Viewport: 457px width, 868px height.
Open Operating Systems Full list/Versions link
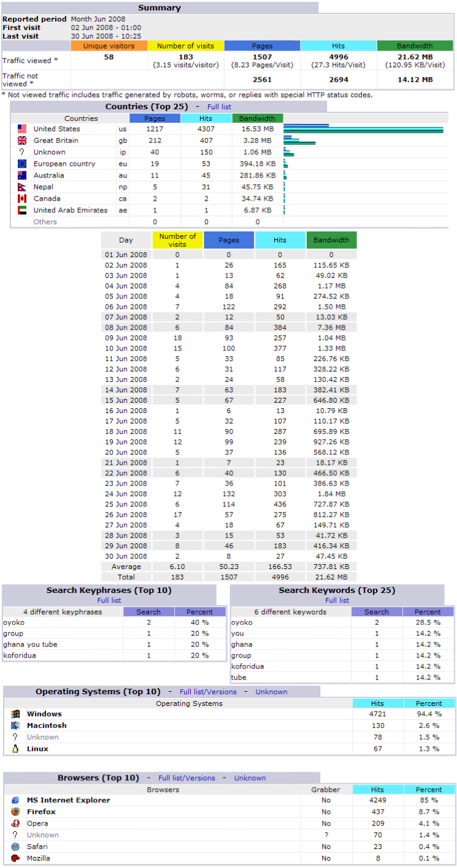tap(208, 692)
